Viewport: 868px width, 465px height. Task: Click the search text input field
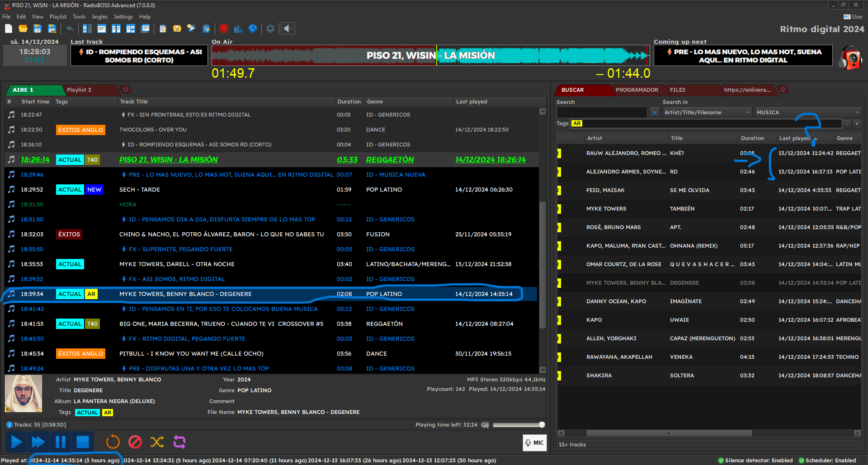pyautogui.click(x=602, y=113)
